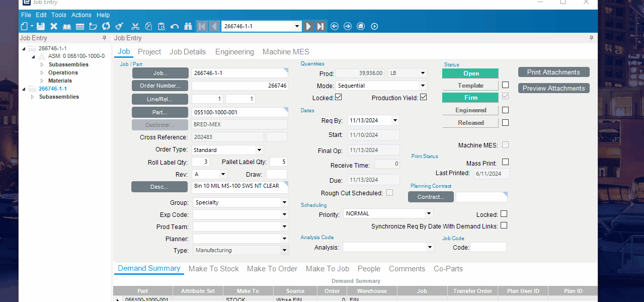Click the New document toolbar icon
The width and height of the screenshot is (644, 302).
(25, 26)
